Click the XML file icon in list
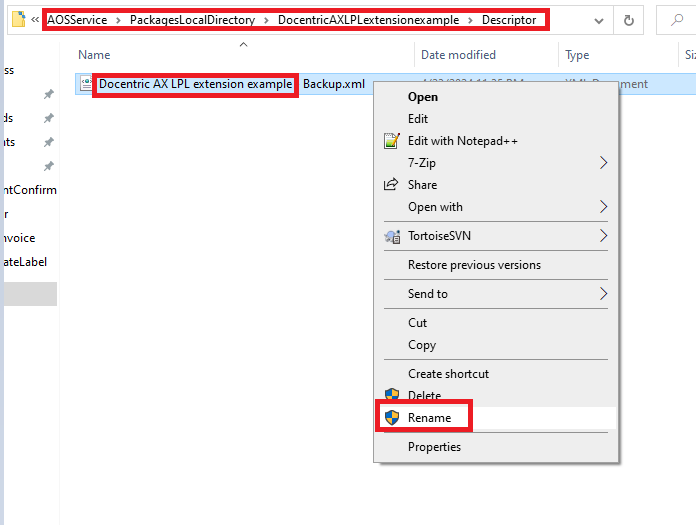The image size is (696, 525). (x=86, y=85)
